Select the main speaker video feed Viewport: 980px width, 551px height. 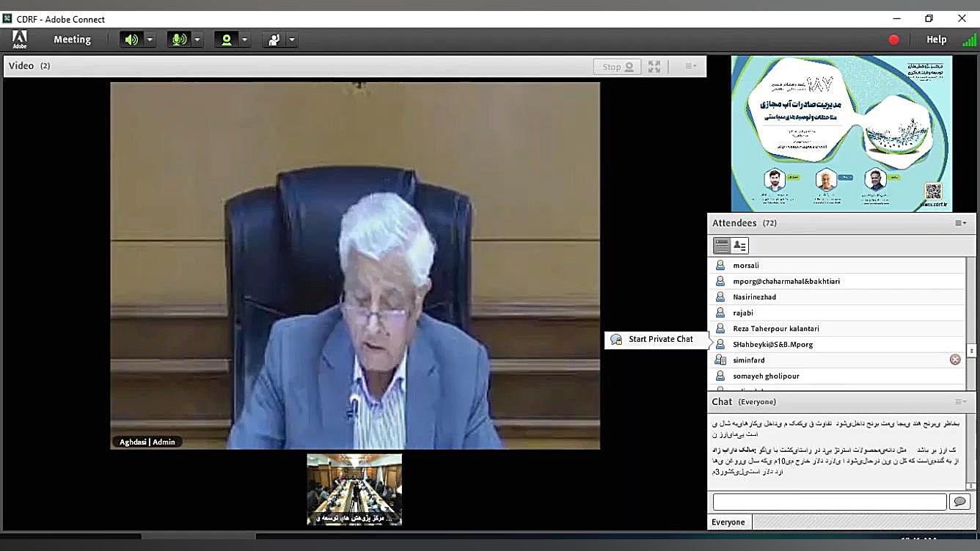[355, 265]
